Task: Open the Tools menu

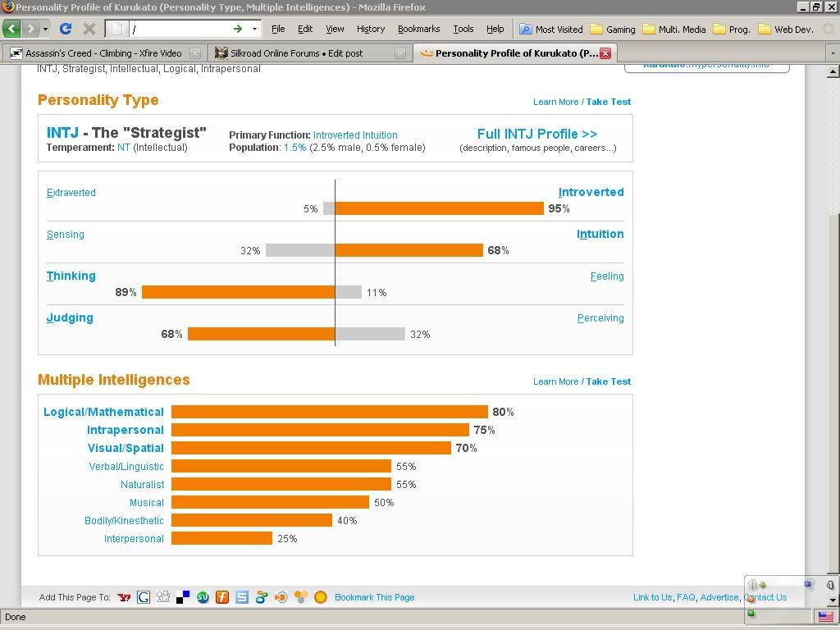Action: pos(463,29)
